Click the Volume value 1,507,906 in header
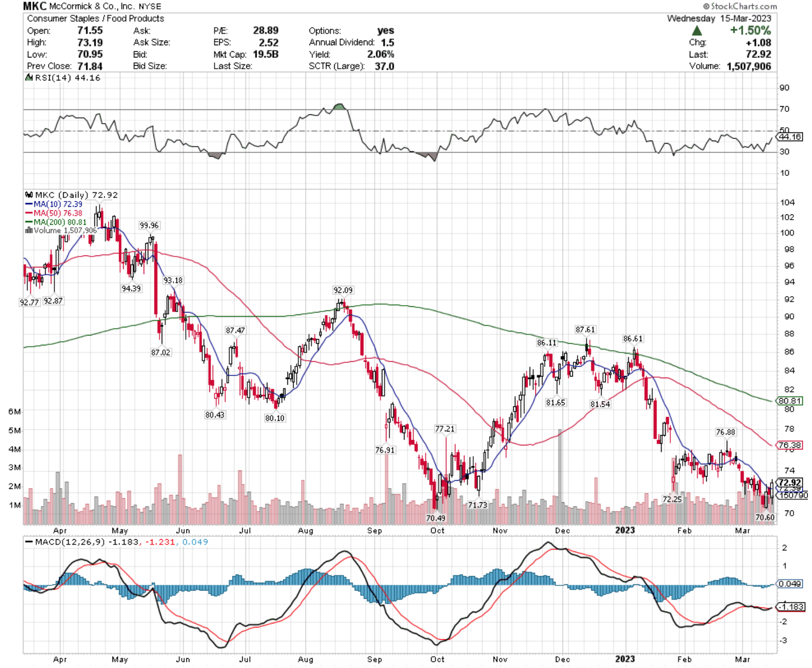Screen dimensions: 812x668 click(x=749, y=66)
